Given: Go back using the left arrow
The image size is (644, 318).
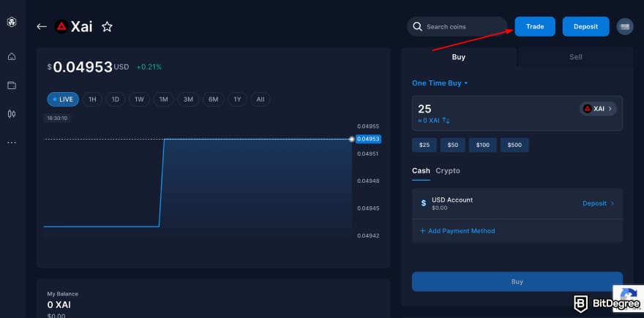Looking at the screenshot, I should [x=42, y=26].
